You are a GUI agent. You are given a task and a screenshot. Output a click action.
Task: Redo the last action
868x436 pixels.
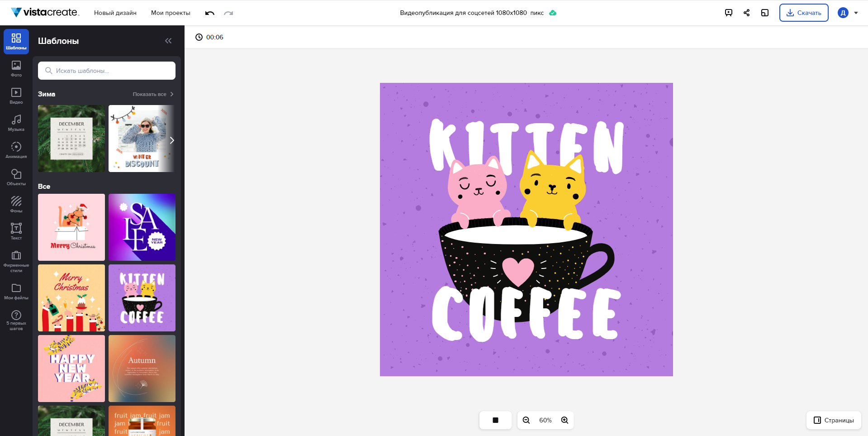[x=228, y=13]
